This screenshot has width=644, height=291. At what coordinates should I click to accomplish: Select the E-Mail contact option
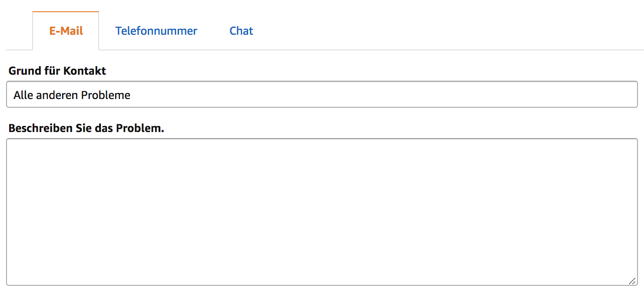66,31
